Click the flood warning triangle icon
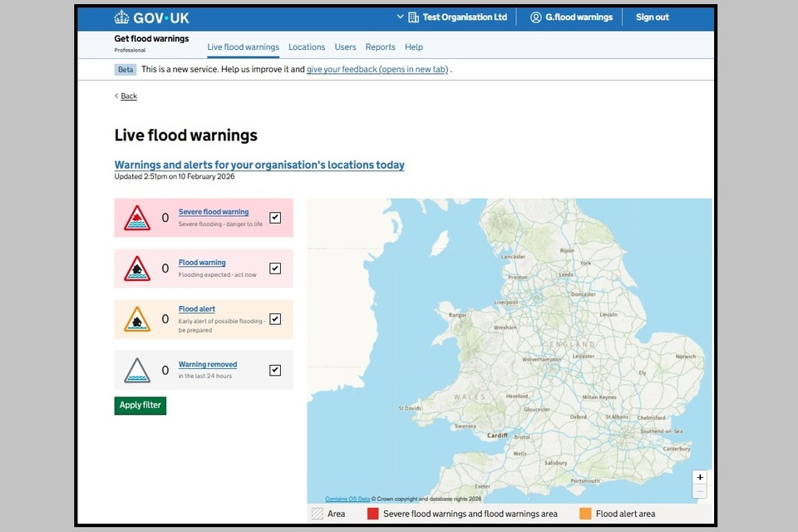The height and width of the screenshot is (532, 798). pyautogui.click(x=137, y=268)
